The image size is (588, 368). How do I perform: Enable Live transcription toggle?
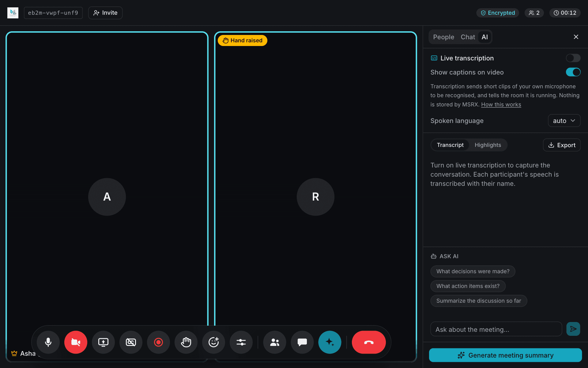click(x=573, y=58)
